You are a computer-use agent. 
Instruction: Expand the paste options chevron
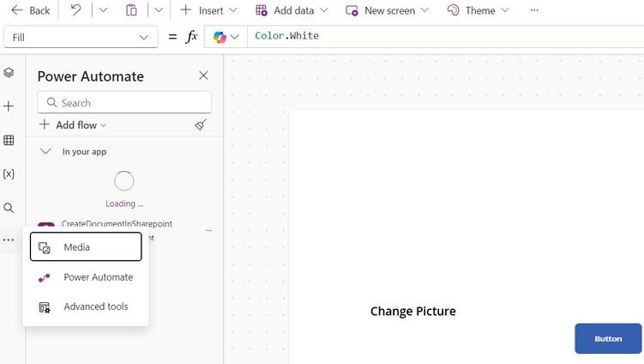[x=159, y=10]
